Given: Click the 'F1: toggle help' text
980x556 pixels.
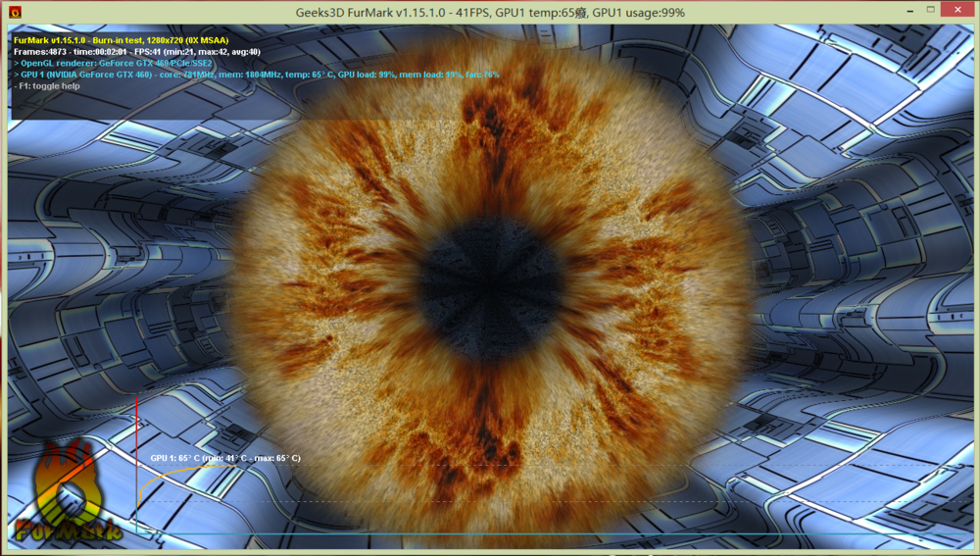Looking at the screenshot, I should coord(47,85).
